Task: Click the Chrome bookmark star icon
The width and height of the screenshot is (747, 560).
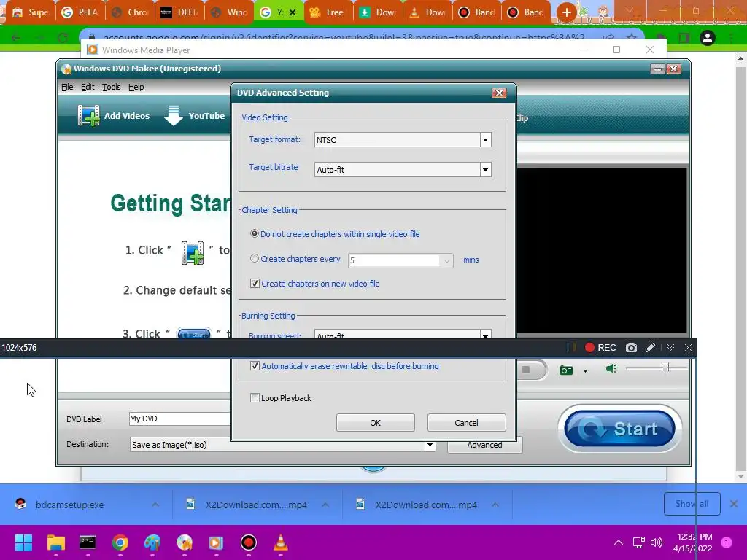Action: (632, 38)
